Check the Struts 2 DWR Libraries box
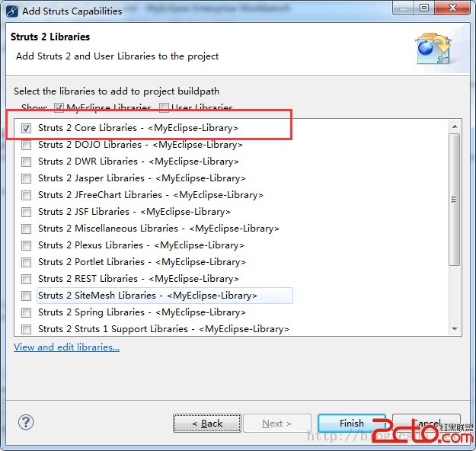The image size is (476, 451). [27, 162]
